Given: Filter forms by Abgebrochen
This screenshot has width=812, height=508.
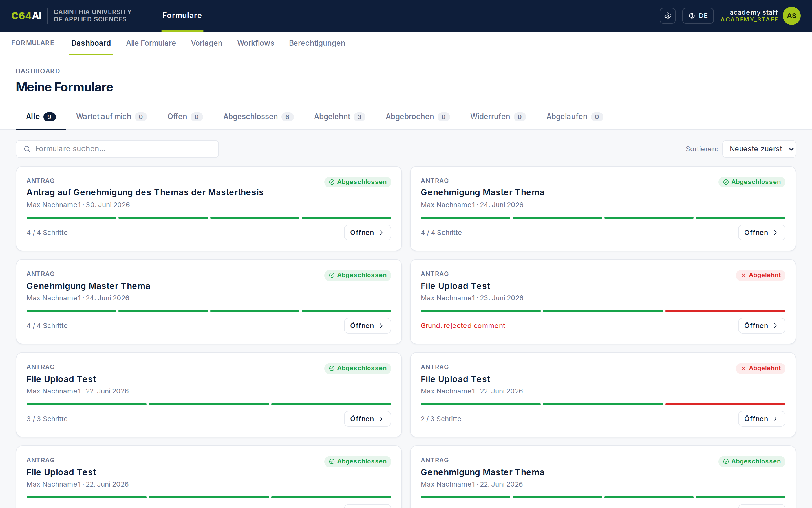Looking at the screenshot, I should [418, 117].
